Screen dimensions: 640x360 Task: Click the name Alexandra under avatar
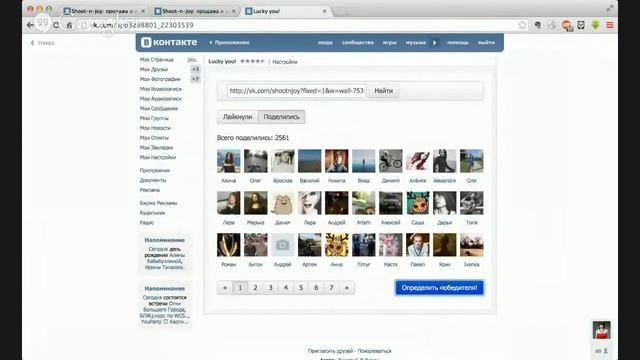click(x=444, y=180)
